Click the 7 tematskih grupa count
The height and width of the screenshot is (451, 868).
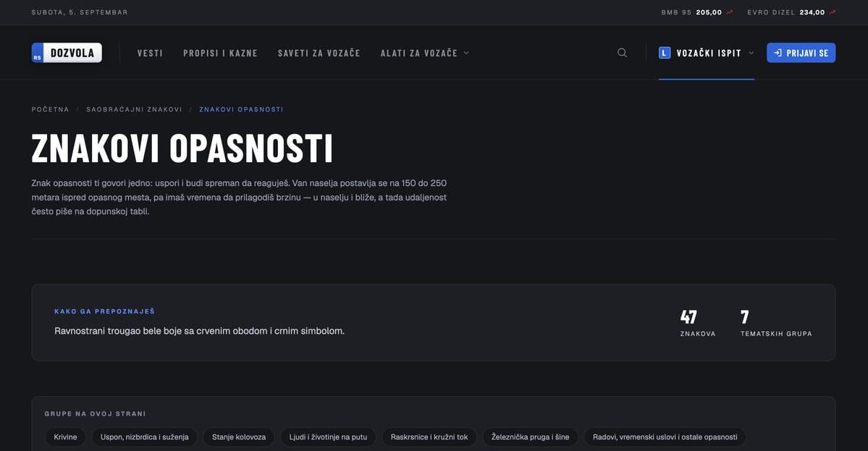(776, 323)
